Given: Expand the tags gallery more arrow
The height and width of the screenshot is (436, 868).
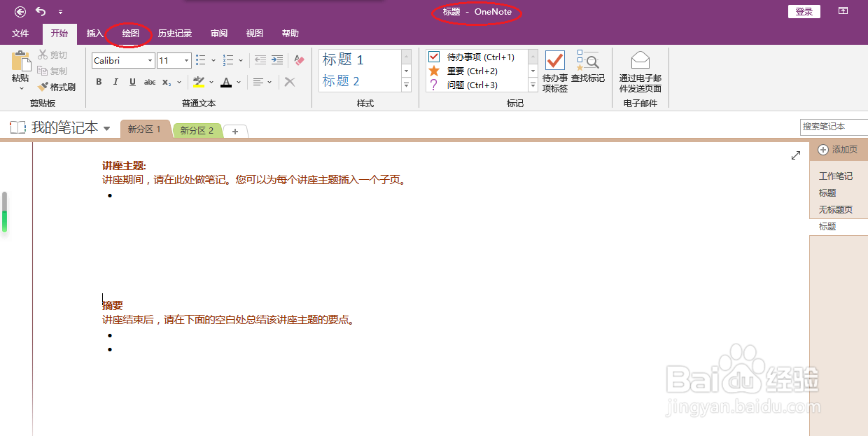Looking at the screenshot, I should pyautogui.click(x=533, y=85).
